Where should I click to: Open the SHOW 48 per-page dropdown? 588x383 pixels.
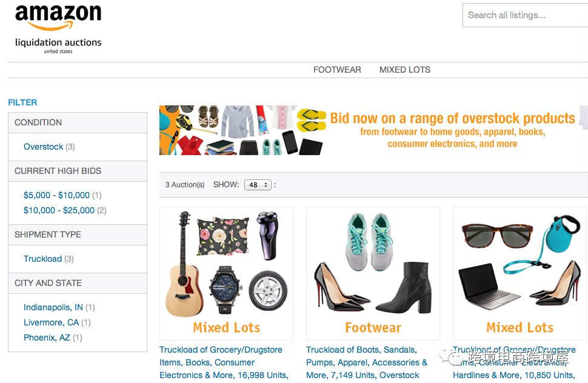pos(258,185)
